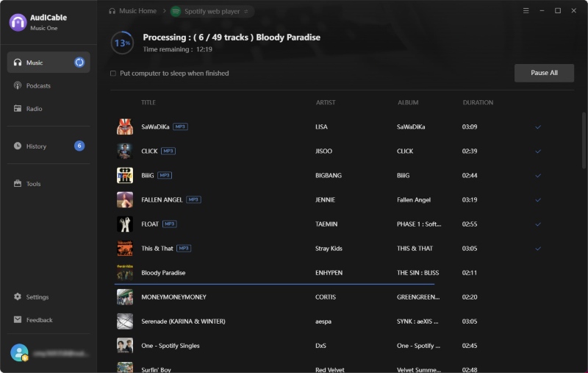Click the MP3 badge next to BiiiG
Image resolution: width=588 pixels, height=373 pixels.
coord(165,175)
